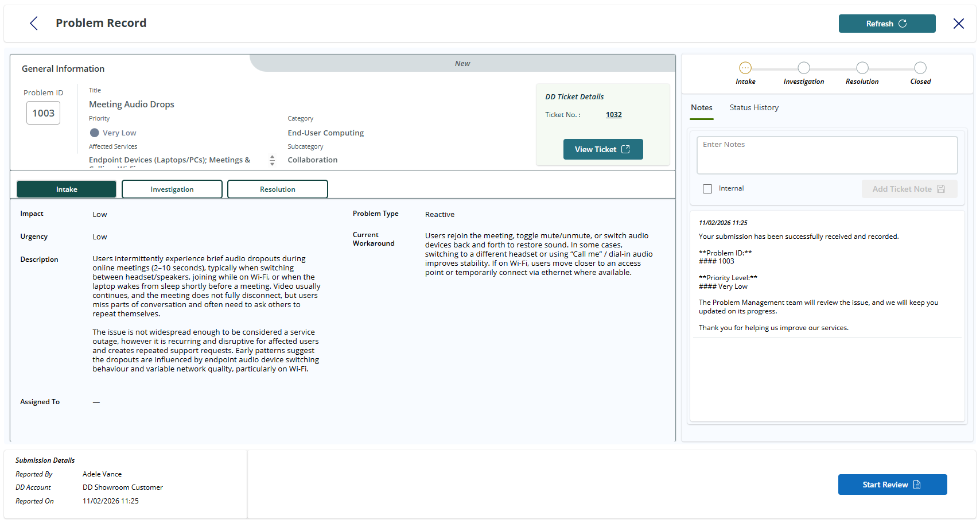Follow ticket number 1032 link
Viewport: 980px width, 523px height.
coord(614,115)
